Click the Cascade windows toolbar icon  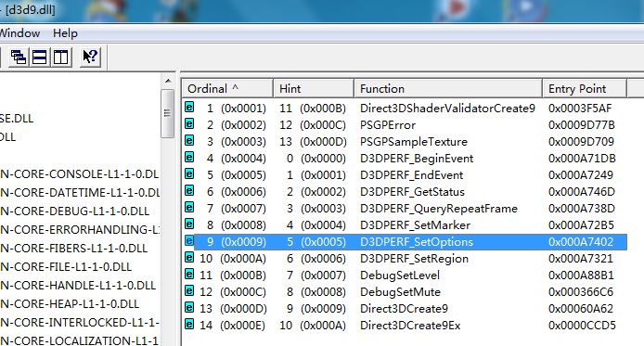point(19,57)
